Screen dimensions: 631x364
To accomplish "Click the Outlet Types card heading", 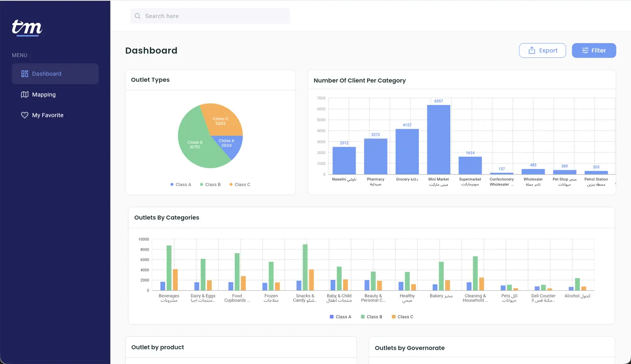I will 150,80.
